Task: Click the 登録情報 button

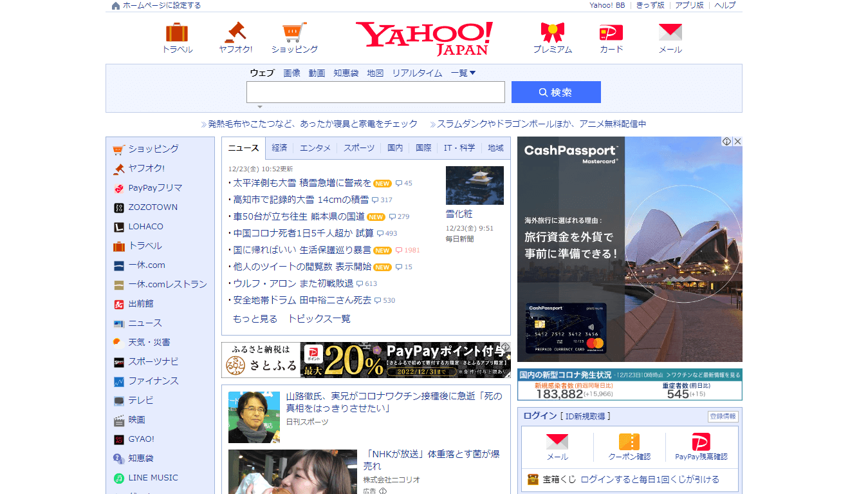Action: 723,417
